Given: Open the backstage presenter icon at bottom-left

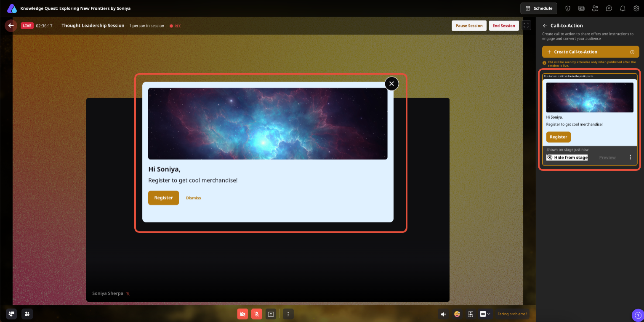Looking at the screenshot, I should click(11, 314).
